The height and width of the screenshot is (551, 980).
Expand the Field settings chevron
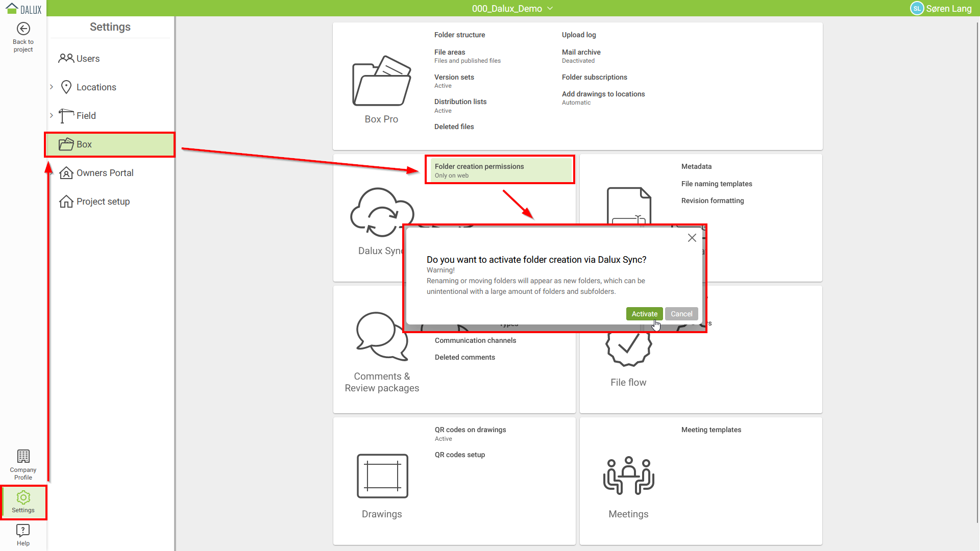point(52,116)
